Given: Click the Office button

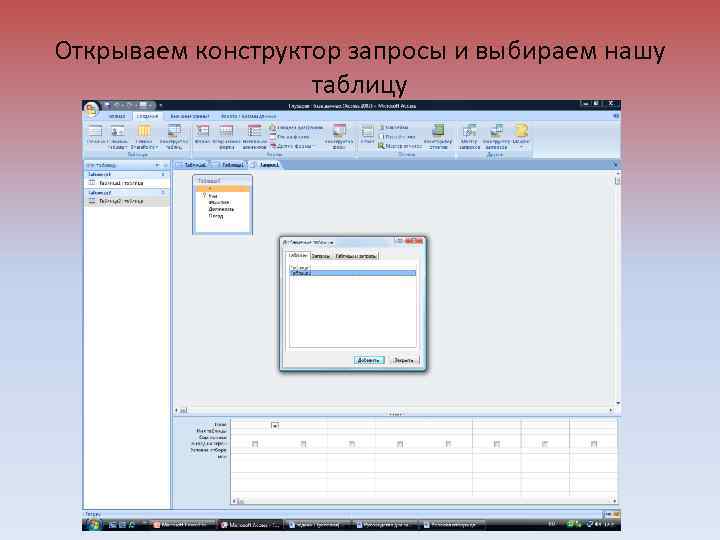Looking at the screenshot, I should coord(91,109).
